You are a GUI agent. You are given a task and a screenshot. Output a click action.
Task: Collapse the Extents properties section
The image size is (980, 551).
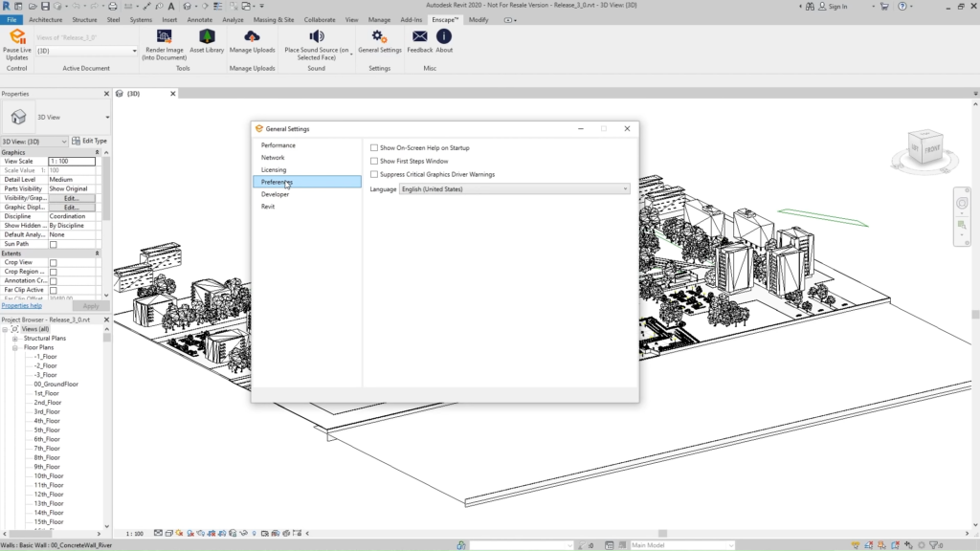tap(97, 253)
